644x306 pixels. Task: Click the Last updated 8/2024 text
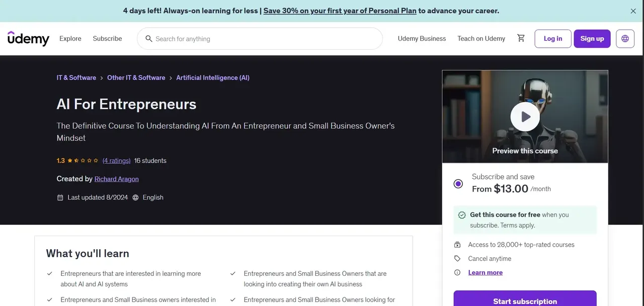[98, 197]
